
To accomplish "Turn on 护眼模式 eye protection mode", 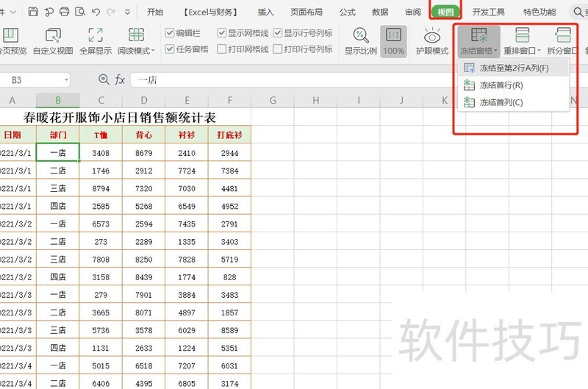I will [x=432, y=41].
